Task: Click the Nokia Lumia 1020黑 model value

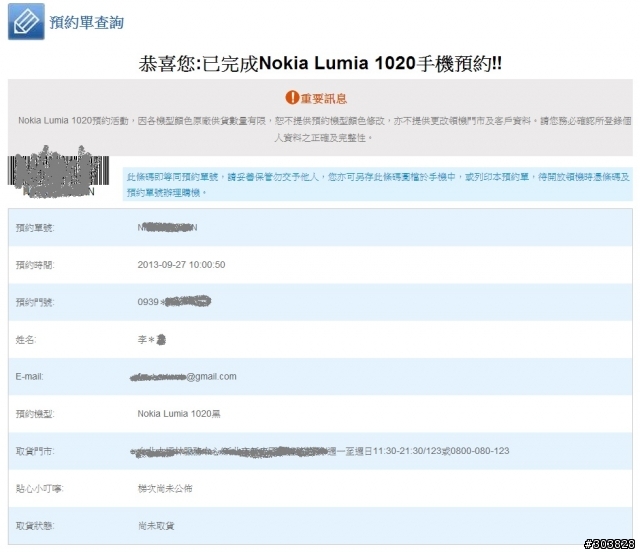Action: pos(179,414)
